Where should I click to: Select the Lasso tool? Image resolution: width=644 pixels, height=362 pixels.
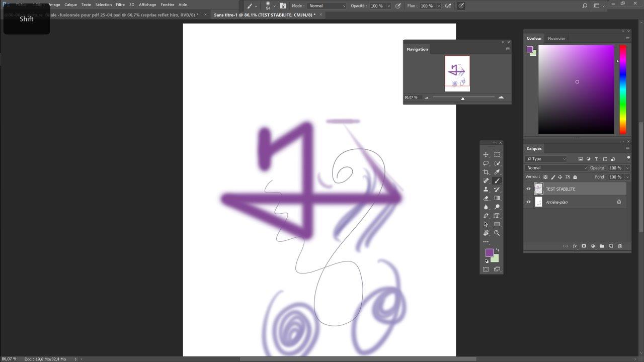pos(486,163)
